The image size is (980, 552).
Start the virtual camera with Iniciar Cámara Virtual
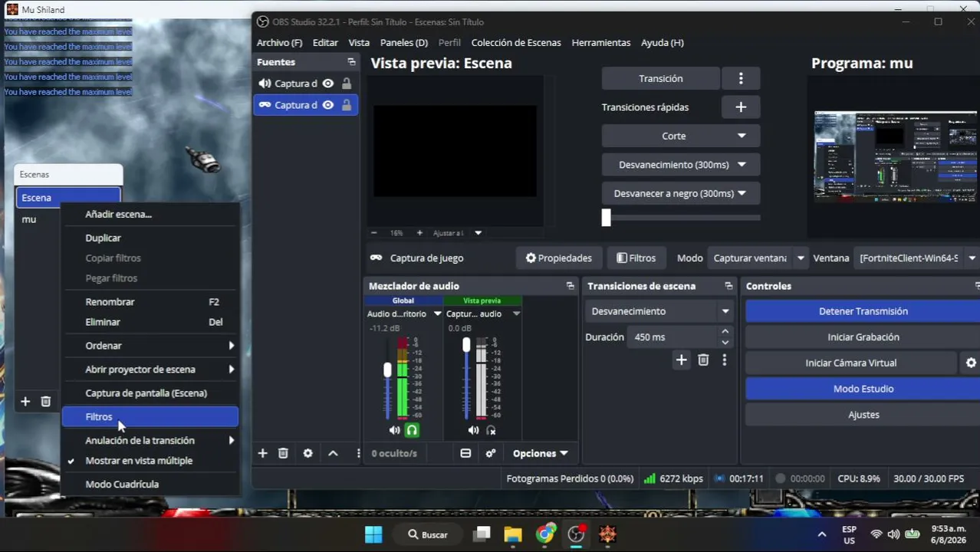tap(850, 363)
